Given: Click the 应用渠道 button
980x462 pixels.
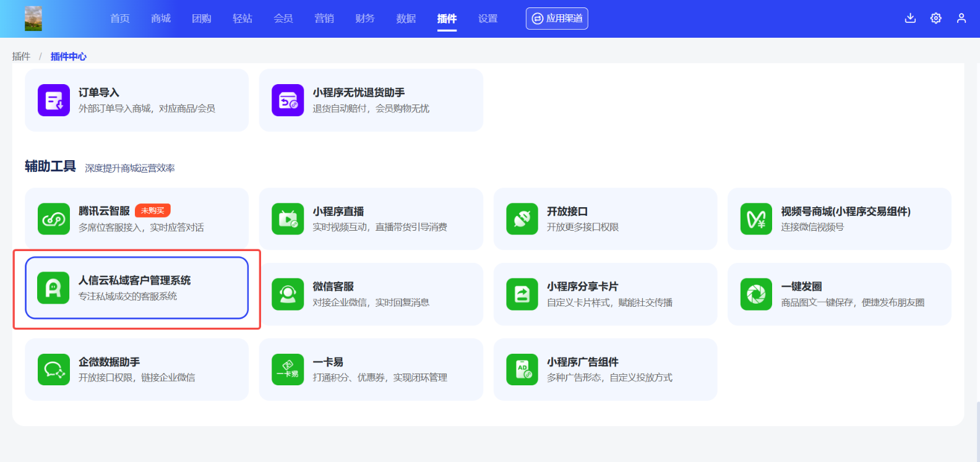Looking at the screenshot, I should coord(557,19).
